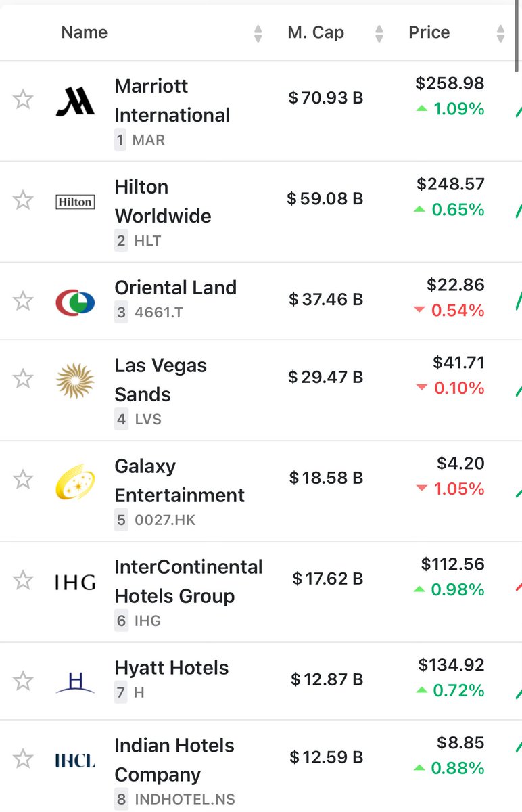Sort by M. Cap using column arrows

(379, 33)
